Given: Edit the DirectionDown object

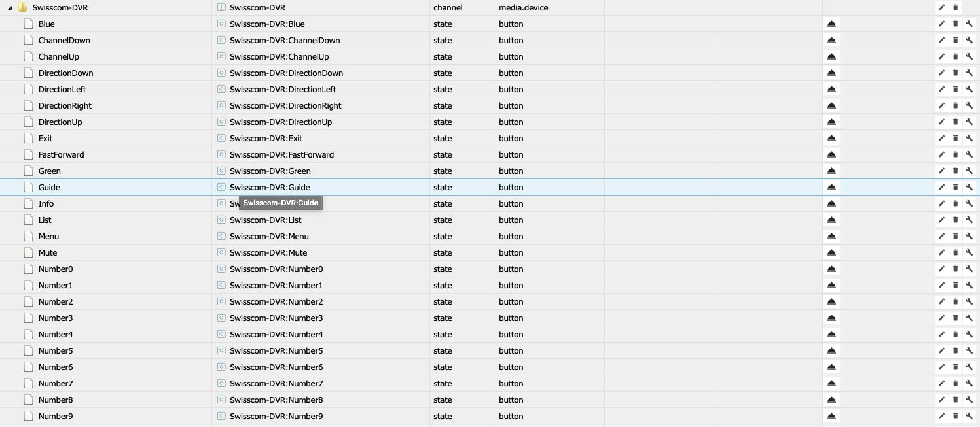Looking at the screenshot, I should pos(941,73).
